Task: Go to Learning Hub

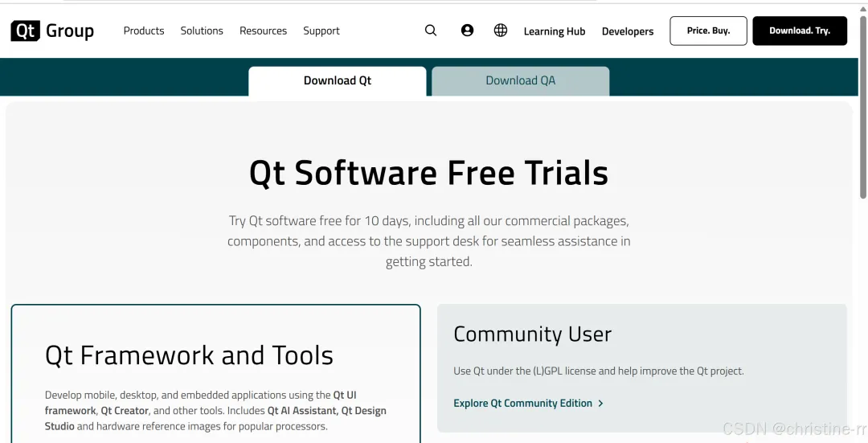Action: click(x=554, y=31)
